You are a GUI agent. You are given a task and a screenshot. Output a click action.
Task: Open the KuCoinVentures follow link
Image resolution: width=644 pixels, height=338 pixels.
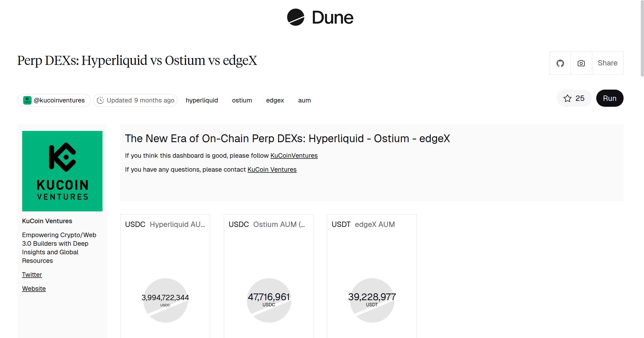[x=294, y=156]
